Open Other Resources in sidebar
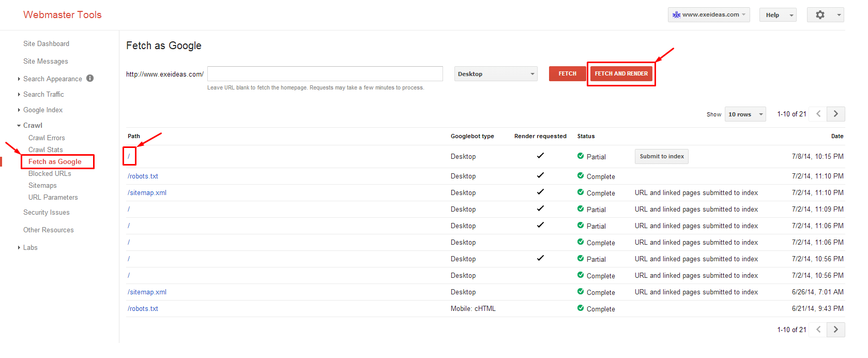 pyautogui.click(x=48, y=230)
